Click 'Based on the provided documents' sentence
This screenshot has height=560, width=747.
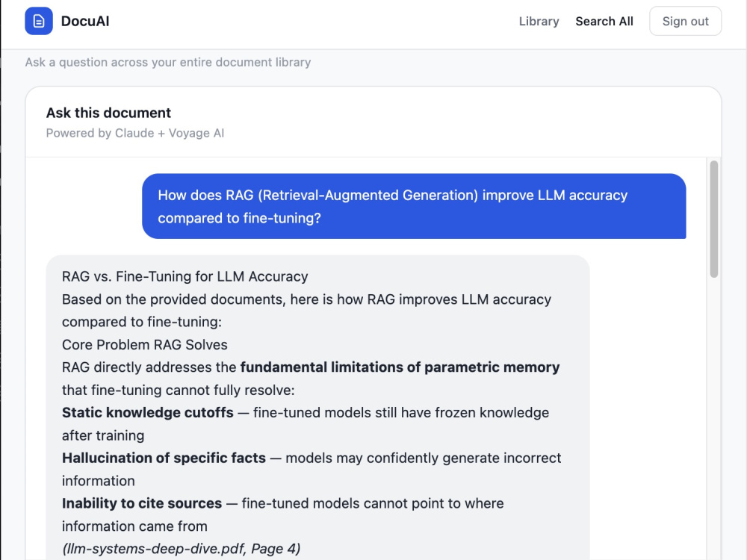(306, 311)
